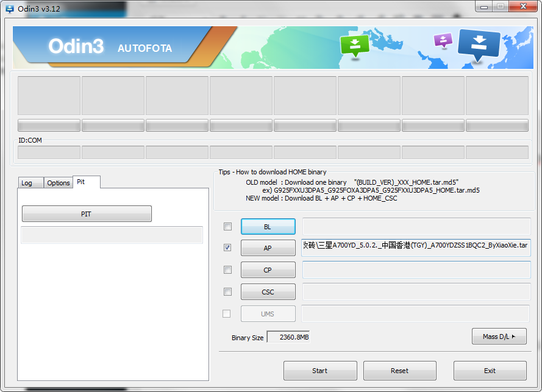The width and height of the screenshot is (542, 392).
Task: Click the PIT file path field
Action: (112, 235)
